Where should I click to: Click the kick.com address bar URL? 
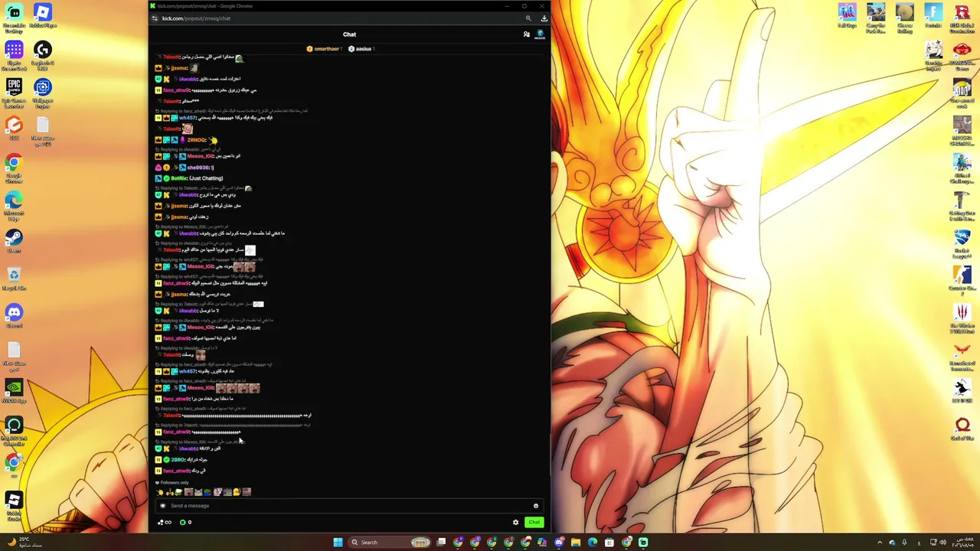coord(196,18)
